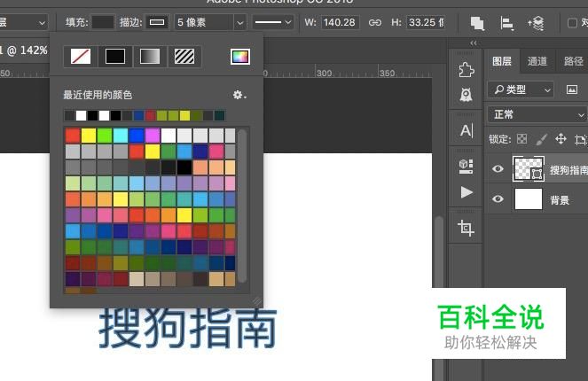
Task: Hide the 背景 layer
Action: pos(498,199)
